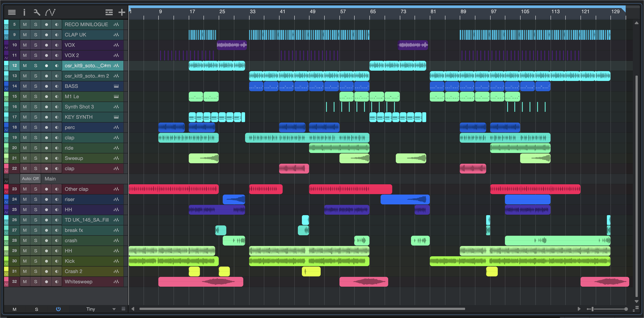
Task: Solo the BASS track
Action: [36, 86]
